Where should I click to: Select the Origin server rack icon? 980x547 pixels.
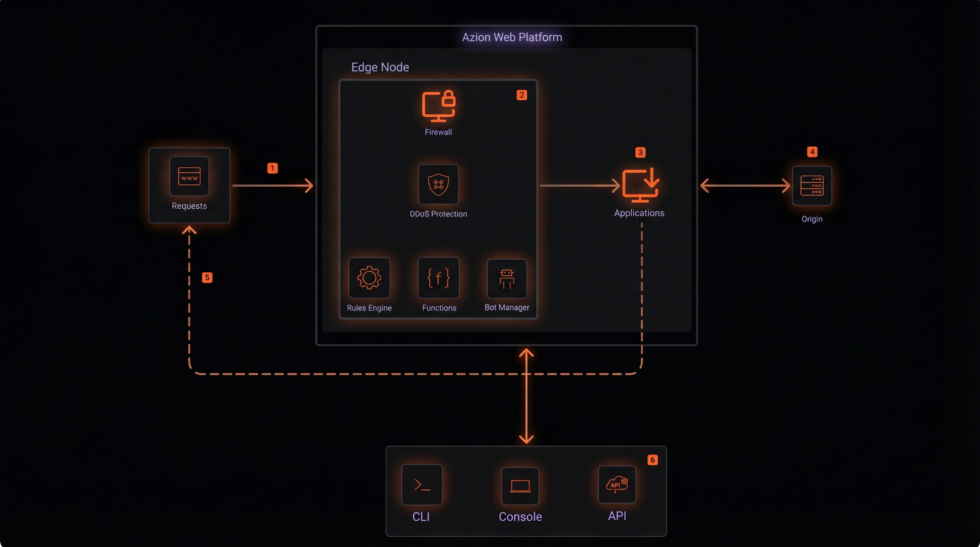(x=812, y=186)
